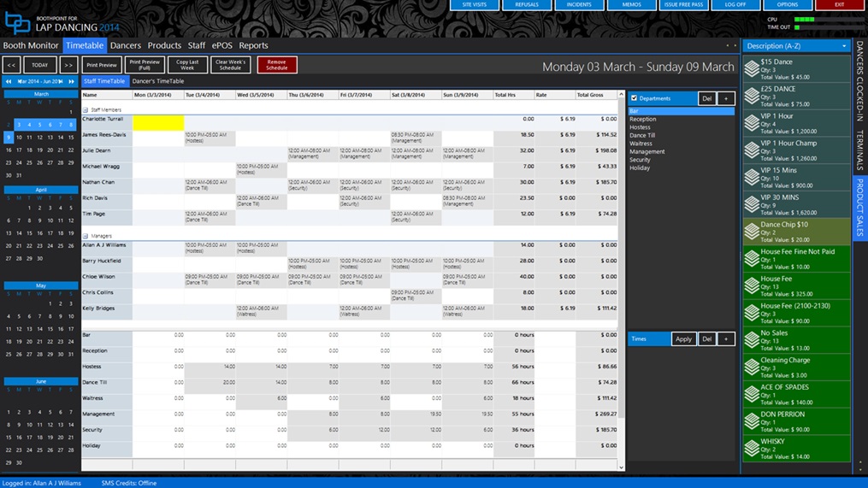Click the REFUSALS button
The width and height of the screenshot is (868, 488).
[527, 4]
